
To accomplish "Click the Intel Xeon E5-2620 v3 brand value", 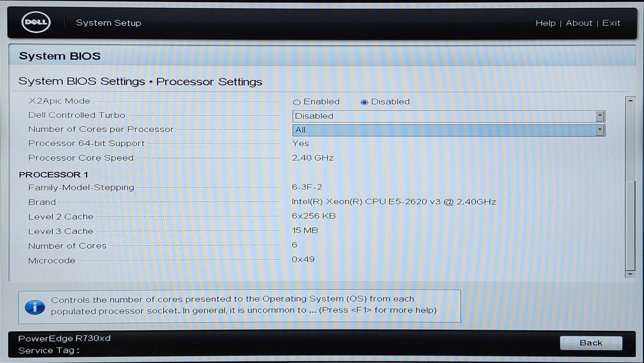I will [x=394, y=202].
